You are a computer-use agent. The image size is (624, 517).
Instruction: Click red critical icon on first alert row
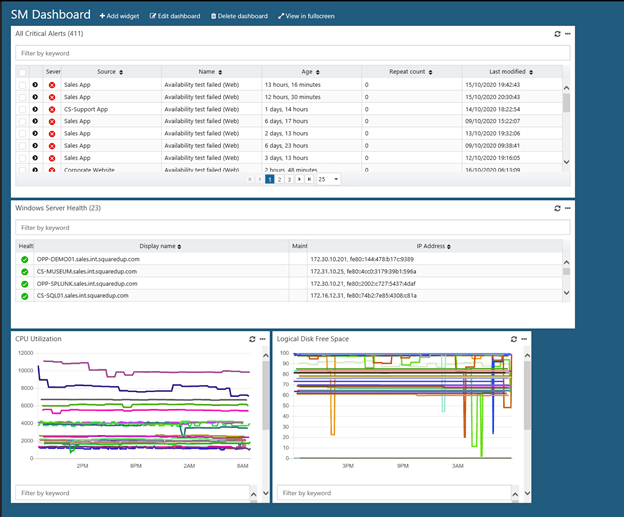pyautogui.click(x=52, y=85)
